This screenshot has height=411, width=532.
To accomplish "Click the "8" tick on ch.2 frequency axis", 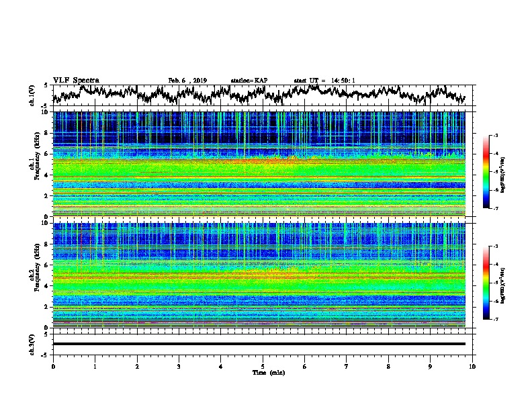I will click(47, 244).
